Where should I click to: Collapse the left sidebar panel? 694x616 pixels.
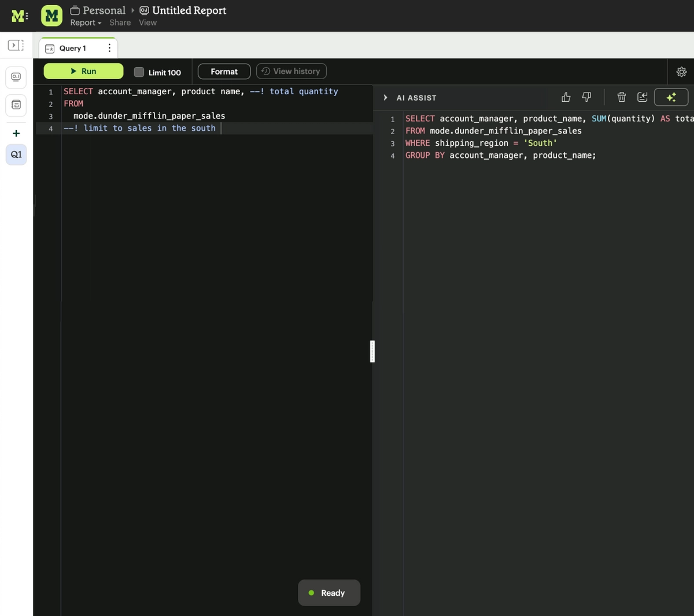click(16, 45)
